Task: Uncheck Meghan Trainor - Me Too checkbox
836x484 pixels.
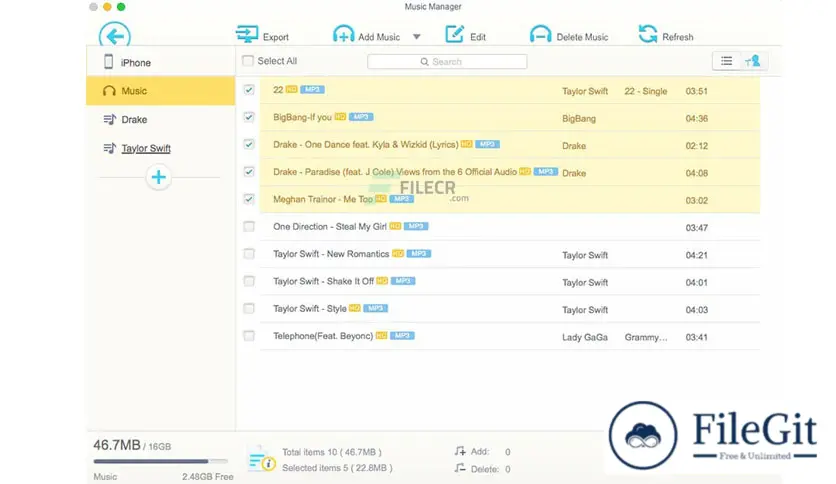Action: [x=248, y=199]
